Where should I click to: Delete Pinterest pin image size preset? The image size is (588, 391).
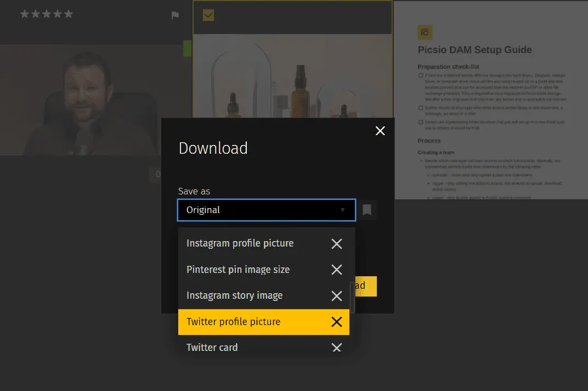(x=337, y=270)
